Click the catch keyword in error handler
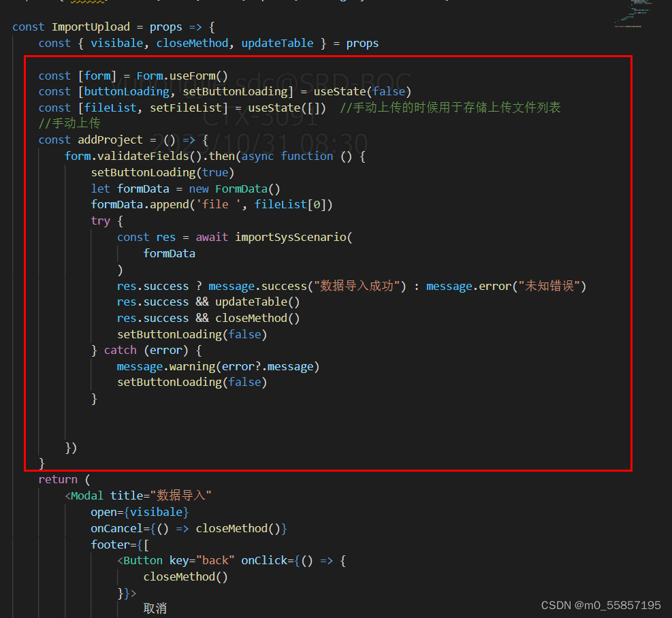 (120, 350)
